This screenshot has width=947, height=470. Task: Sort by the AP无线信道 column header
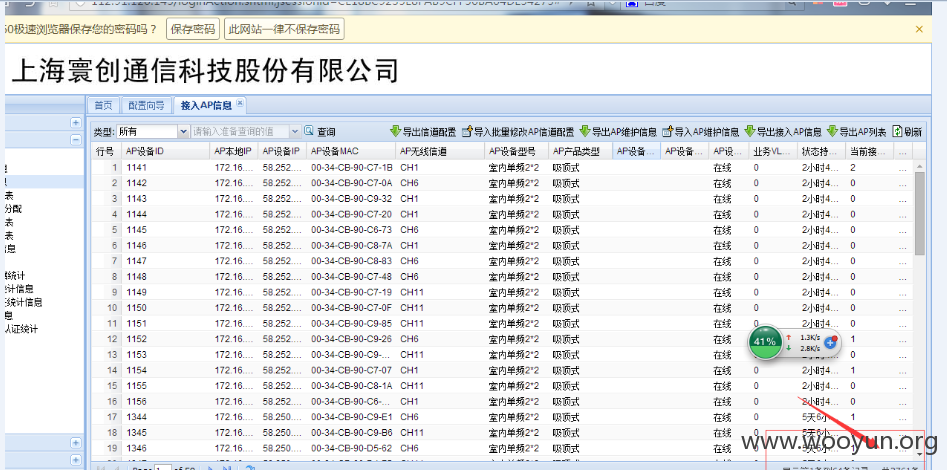(x=440, y=152)
